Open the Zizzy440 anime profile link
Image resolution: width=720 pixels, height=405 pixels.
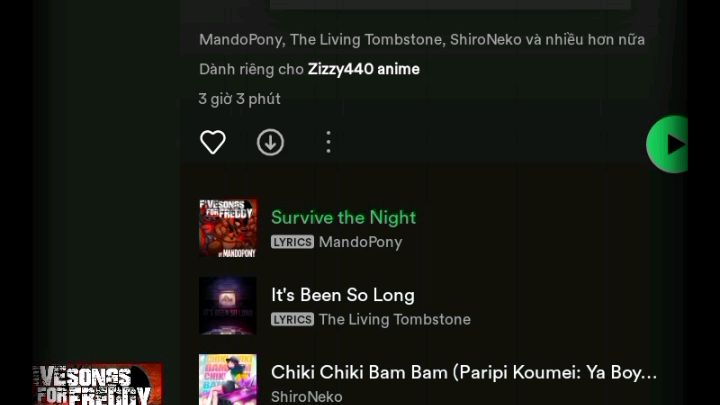364,69
